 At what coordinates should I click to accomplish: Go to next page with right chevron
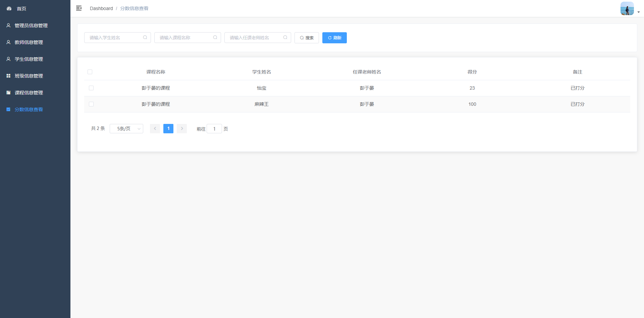coord(182,129)
